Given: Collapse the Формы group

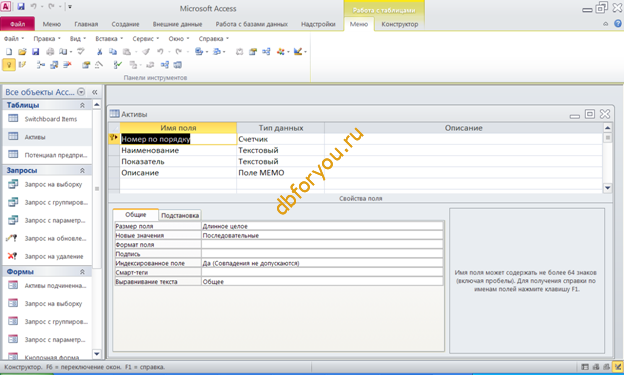Looking at the screenshot, I should (x=82, y=272).
